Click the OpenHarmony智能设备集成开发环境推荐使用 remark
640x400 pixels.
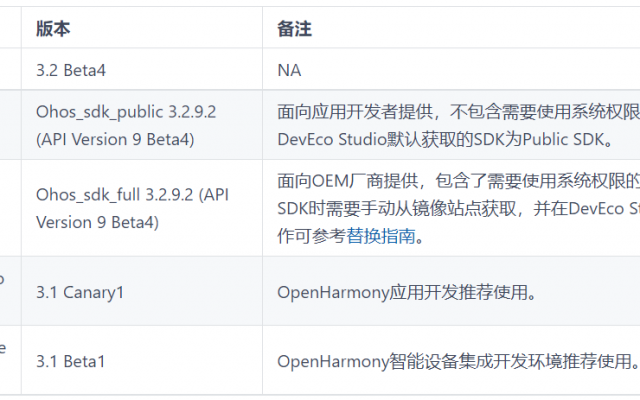(x=458, y=361)
